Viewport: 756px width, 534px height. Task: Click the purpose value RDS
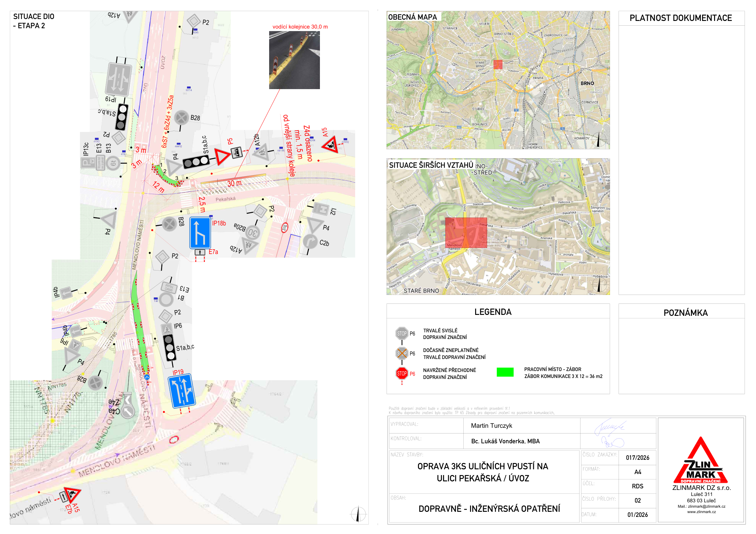(x=638, y=486)
